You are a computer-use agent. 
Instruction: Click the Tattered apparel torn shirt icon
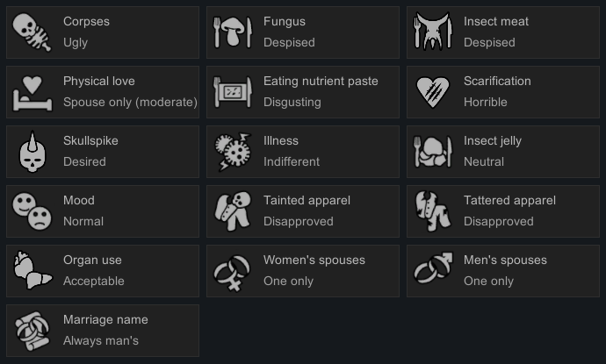(433, 211)
